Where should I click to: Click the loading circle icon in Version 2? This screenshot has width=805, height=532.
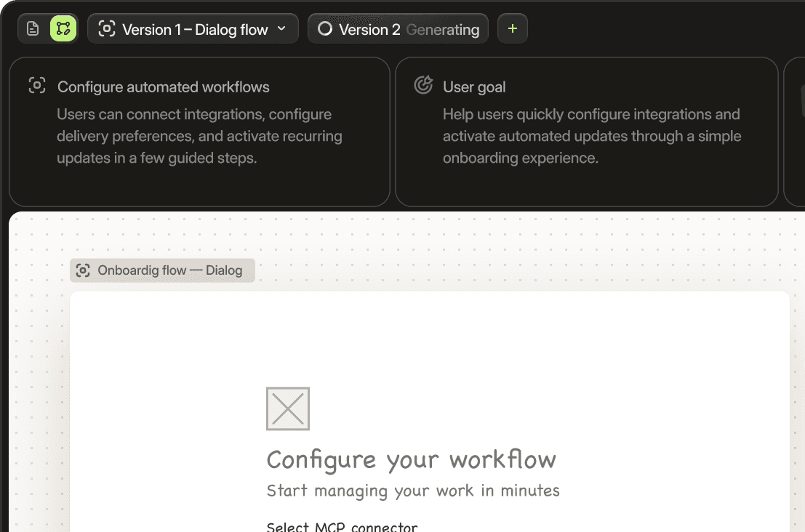325,29
